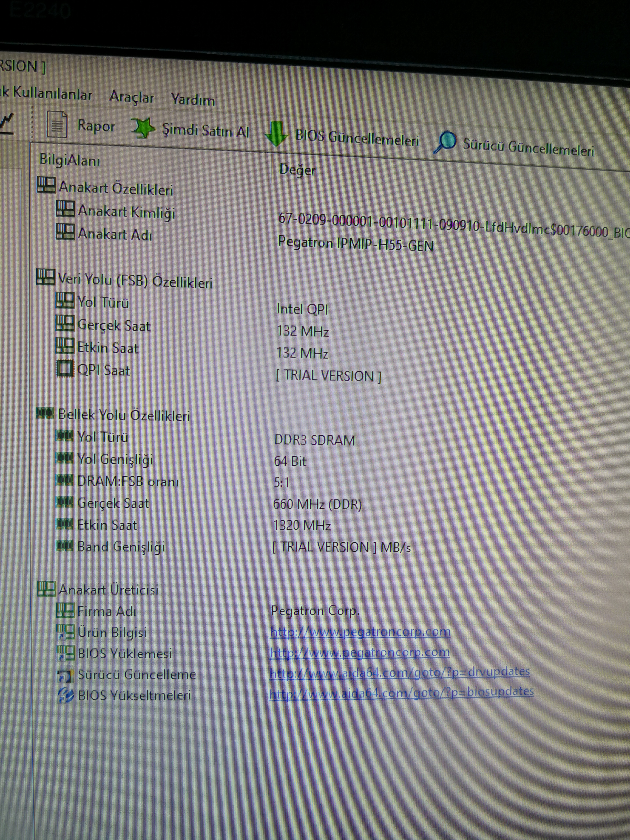Select the [ TRIAL VERSION ] MB/s value
Image resolution: width=630 pixels, height=840 pixels.
pos(341,547)
